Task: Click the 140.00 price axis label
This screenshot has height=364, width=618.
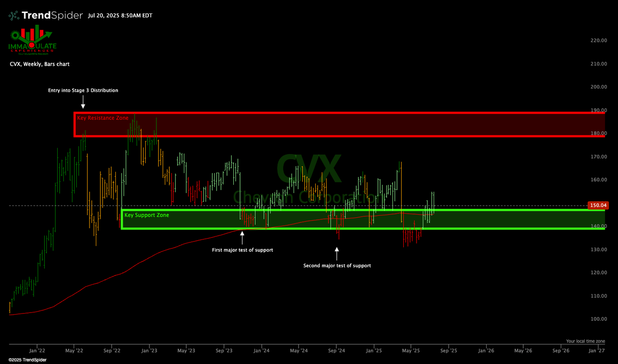Action: point(599,226)
